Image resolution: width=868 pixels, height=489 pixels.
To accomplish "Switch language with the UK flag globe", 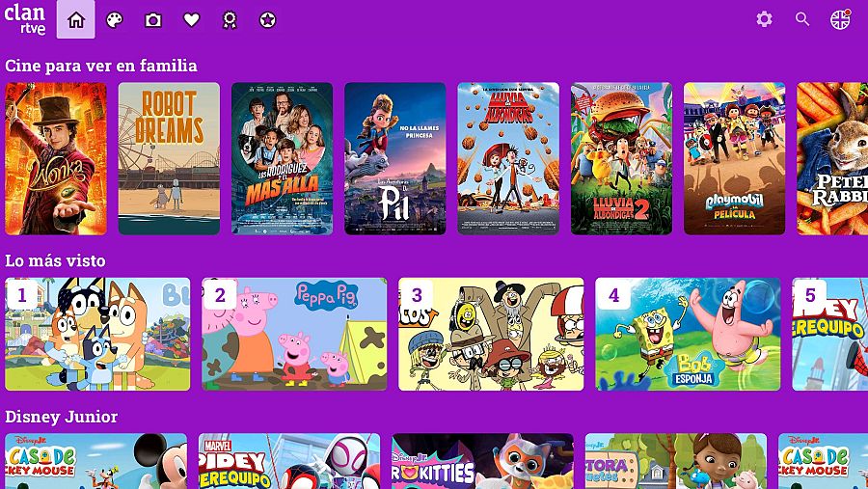I will click(x=840, y=19).
